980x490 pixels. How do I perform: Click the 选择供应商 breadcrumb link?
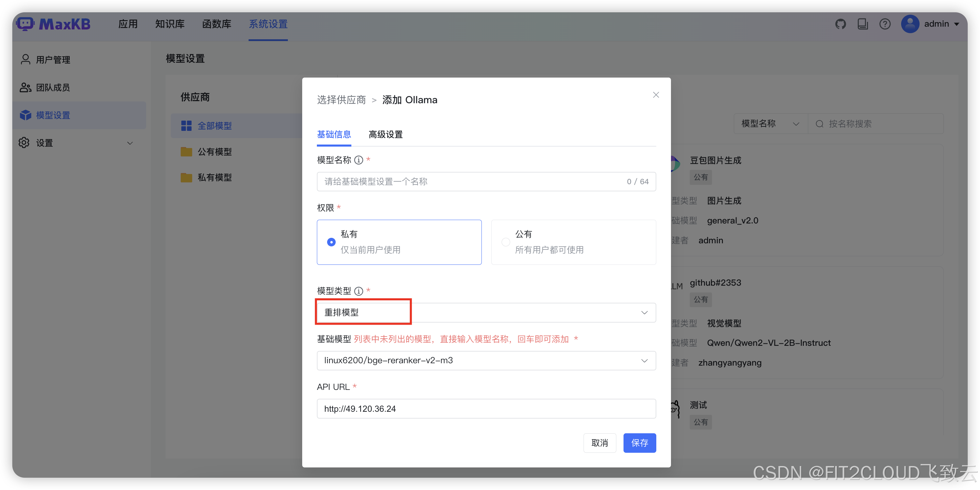[341, 100]
